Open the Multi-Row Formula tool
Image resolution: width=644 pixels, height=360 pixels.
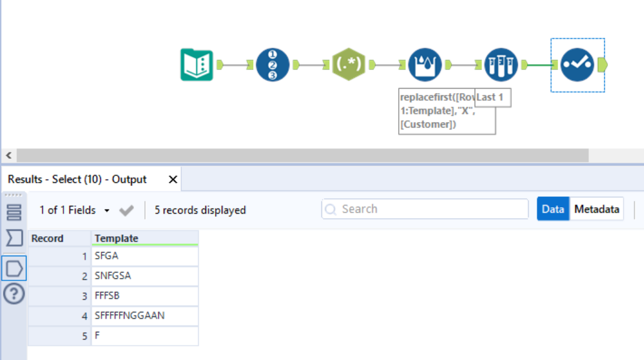pos(425,65)
